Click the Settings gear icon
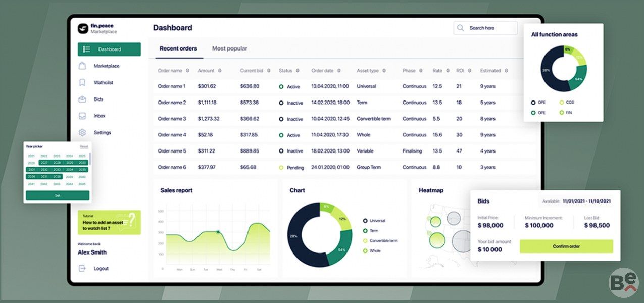This screenshot has height=303, width=644. [82, 133]
